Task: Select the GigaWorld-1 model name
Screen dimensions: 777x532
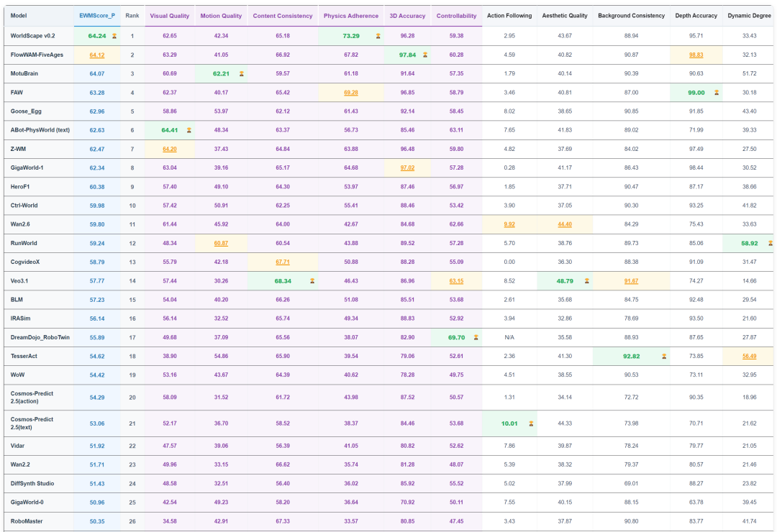Action: tap(27, 168)
